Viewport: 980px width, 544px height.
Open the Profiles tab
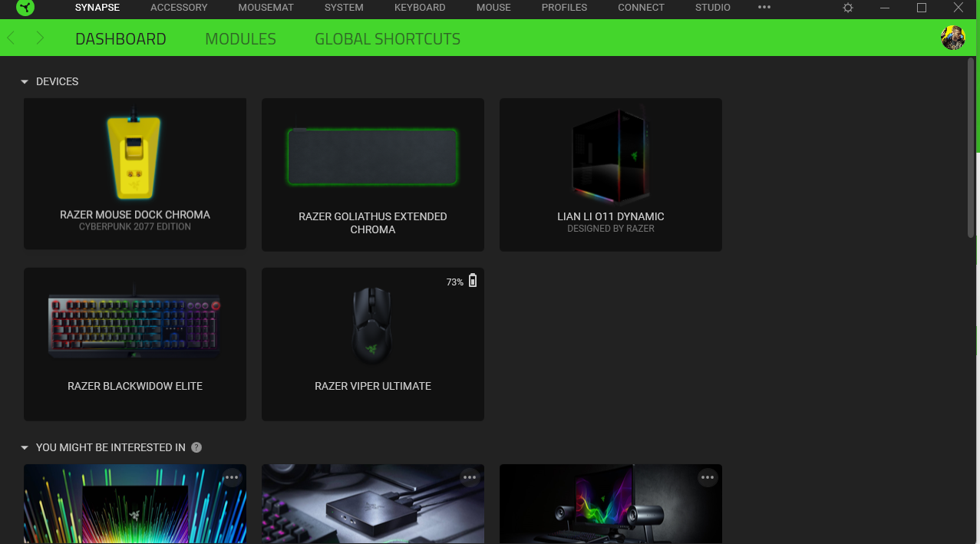coord(564,8)
